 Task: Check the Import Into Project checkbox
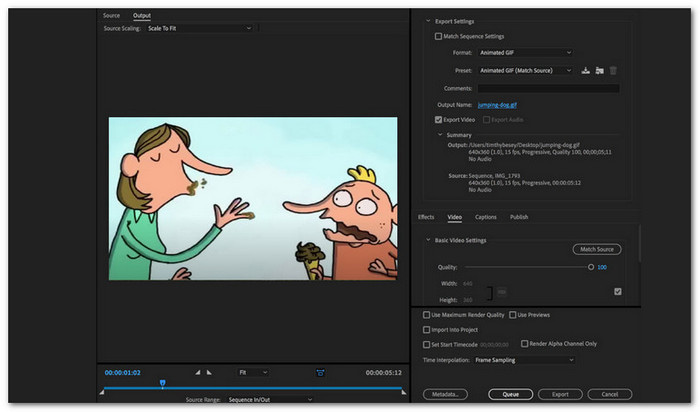(x=426, y=330)
